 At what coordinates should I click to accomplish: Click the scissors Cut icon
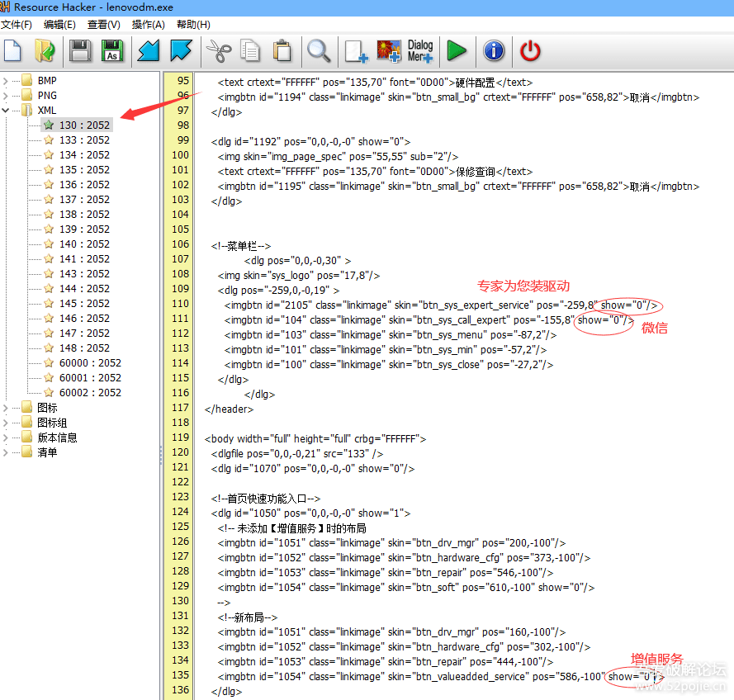click(x=217, y=51)
